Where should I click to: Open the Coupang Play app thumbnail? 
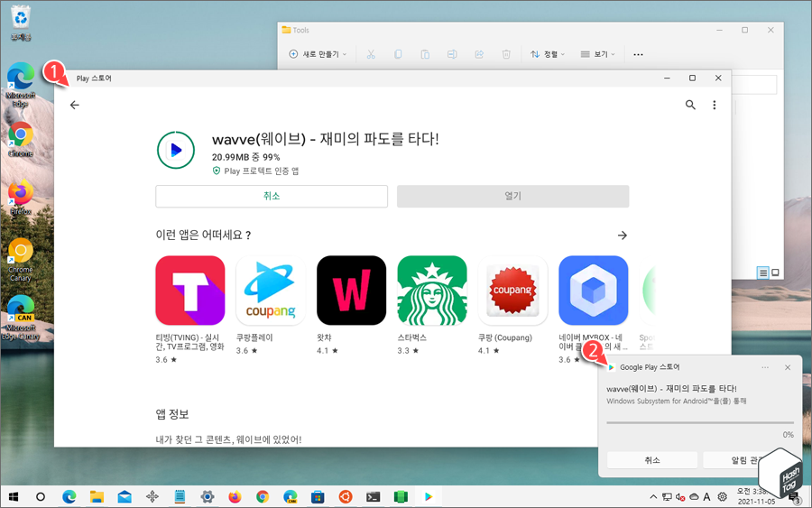tap(271, 291)
